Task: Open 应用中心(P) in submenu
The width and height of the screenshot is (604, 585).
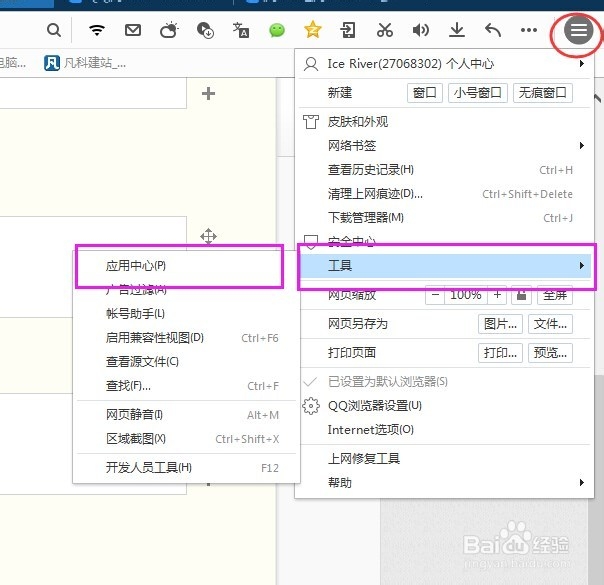Action: tap(186, 266)
